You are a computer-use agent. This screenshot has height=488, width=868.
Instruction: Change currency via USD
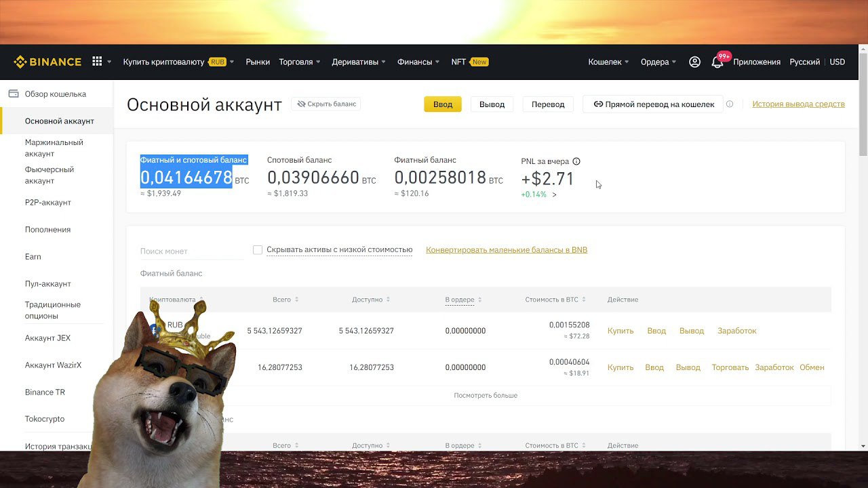pyautogui.click(x=837, y=62)
